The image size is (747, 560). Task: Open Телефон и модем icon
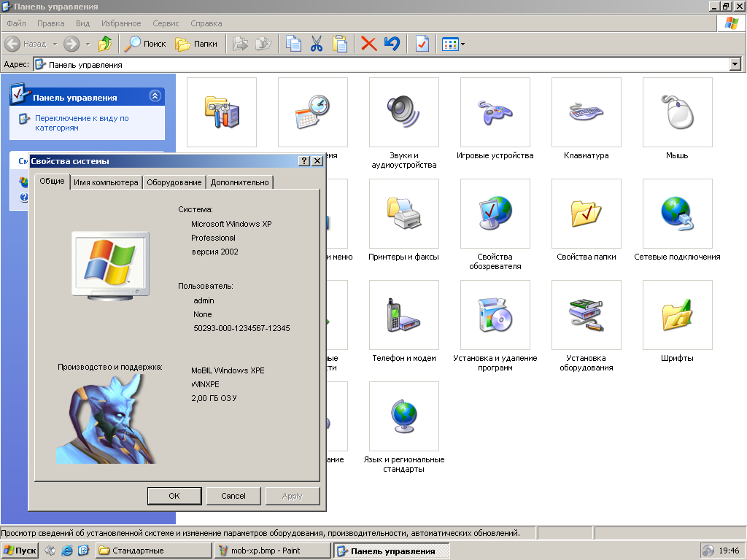404,315
